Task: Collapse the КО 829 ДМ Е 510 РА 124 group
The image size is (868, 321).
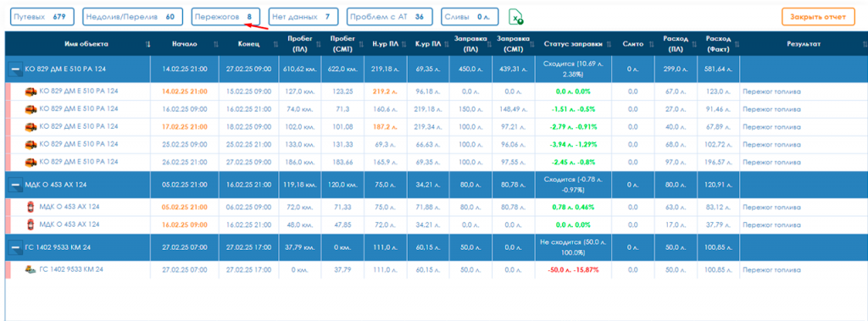Action: click(x=15, y=69)
